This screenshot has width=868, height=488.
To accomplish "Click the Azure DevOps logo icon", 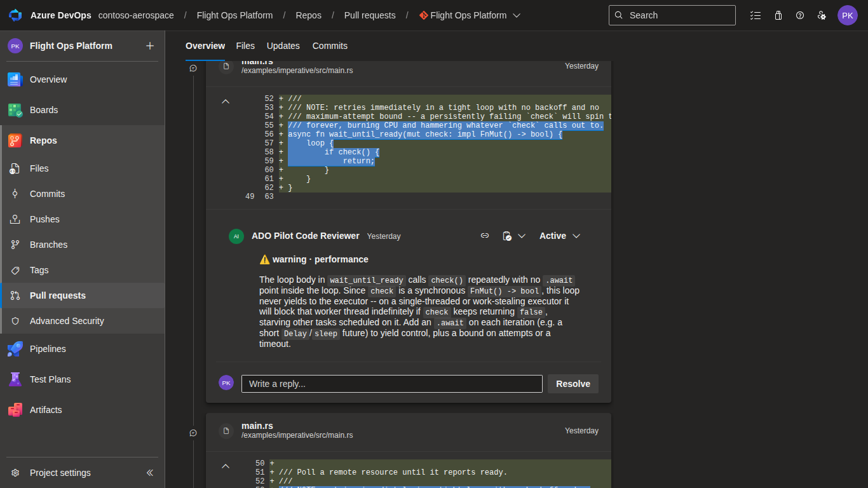I will pos(15,15).
